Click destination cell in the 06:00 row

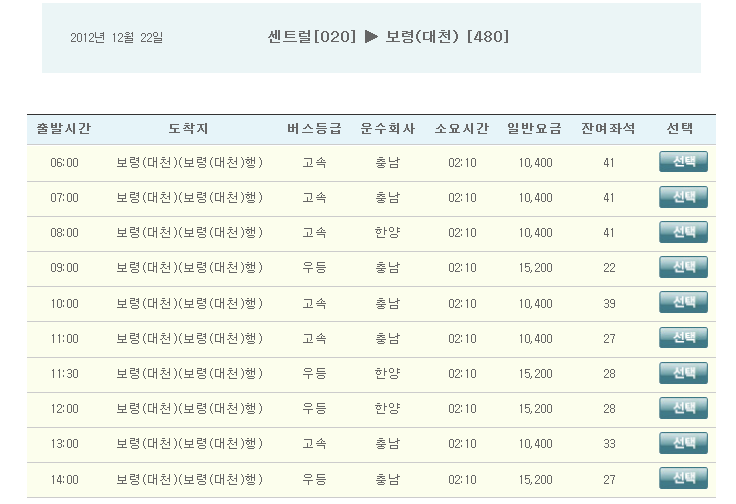[x=189, y=162]
